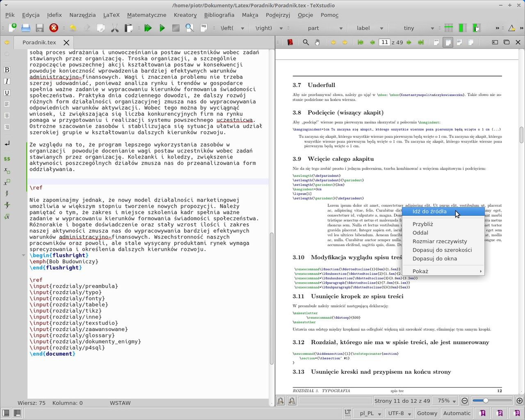525x420 pixels.
Task: Open the 75% zoom level dropdown
Action: coord(447,401)
